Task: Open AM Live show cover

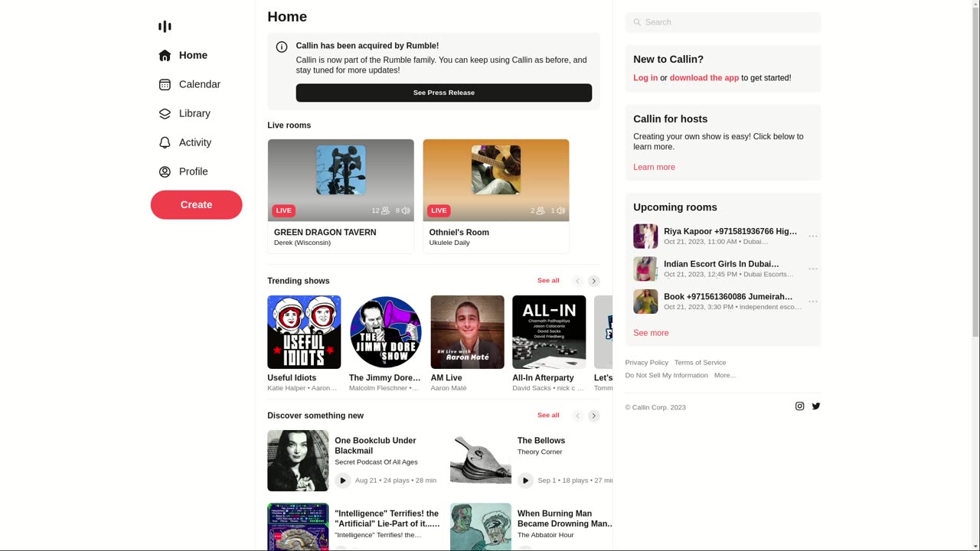Action: point(467,332)
